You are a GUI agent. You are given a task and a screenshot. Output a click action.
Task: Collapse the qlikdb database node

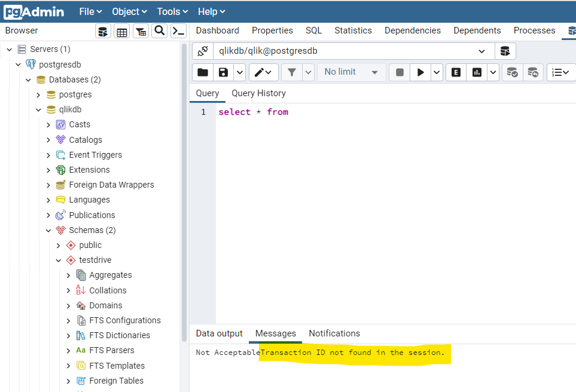pos(38,110)
